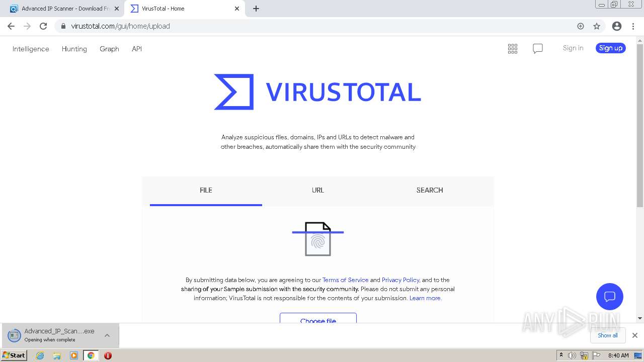Click Show desktop button
The image size is (644, 362).
(x=638, y=355)
